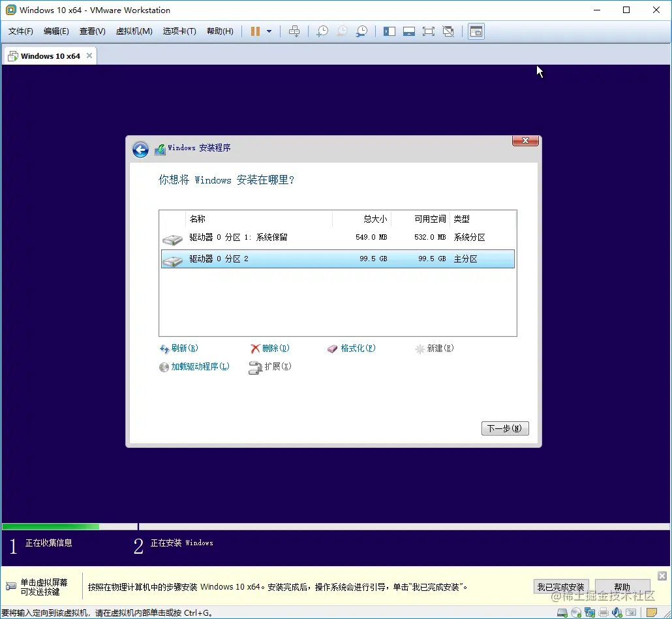Pause the virtual machine from toolbar
The height and width of the screenshot is (619, 672).
256,31
